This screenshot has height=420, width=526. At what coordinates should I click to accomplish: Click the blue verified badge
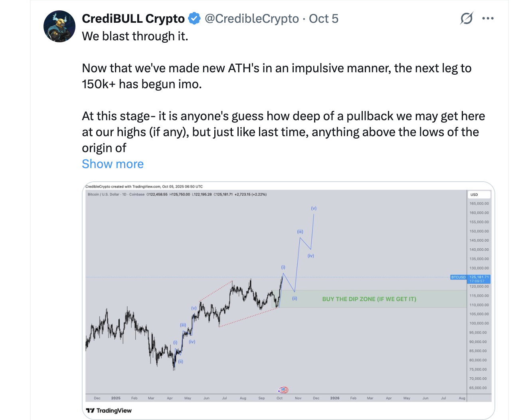(194, 18)
